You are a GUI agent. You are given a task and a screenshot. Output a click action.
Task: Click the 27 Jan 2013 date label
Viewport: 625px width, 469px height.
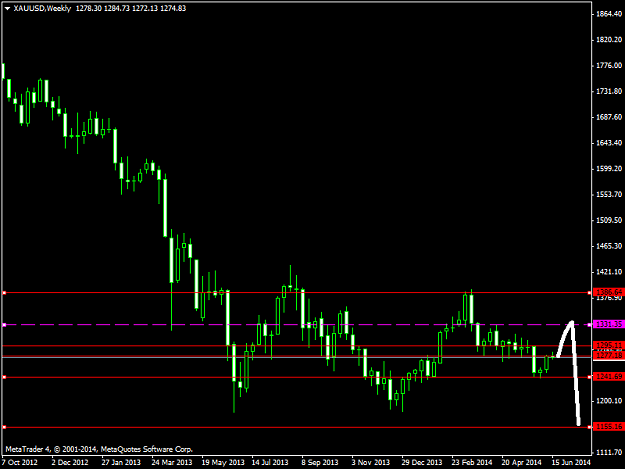pos(121,462)
